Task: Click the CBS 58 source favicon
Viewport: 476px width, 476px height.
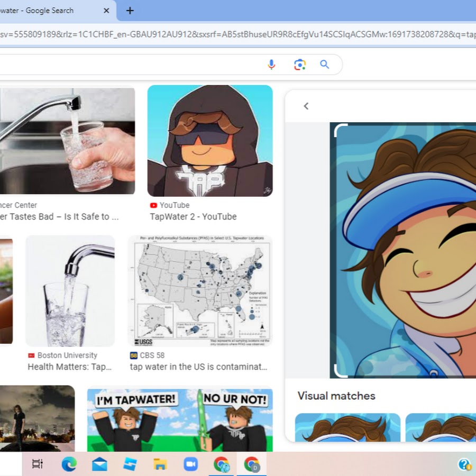Action: point(134,355)
